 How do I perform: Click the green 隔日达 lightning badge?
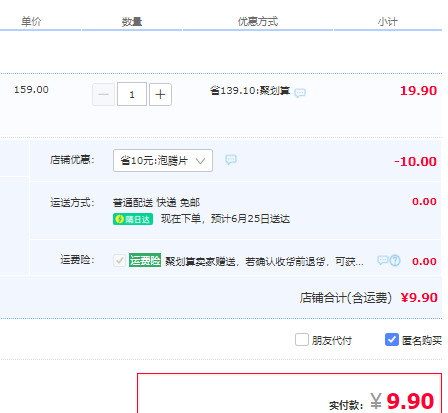point(133,219)
